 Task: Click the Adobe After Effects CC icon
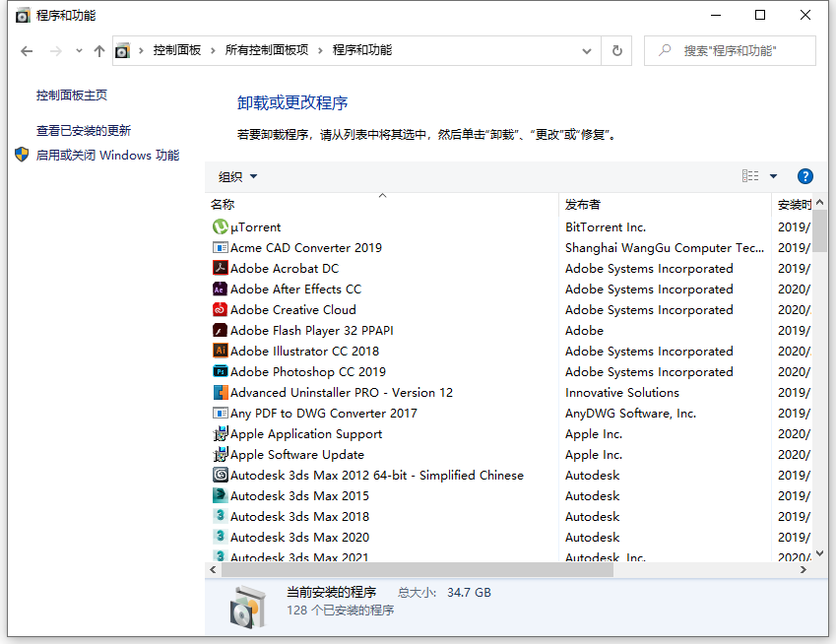221,289
